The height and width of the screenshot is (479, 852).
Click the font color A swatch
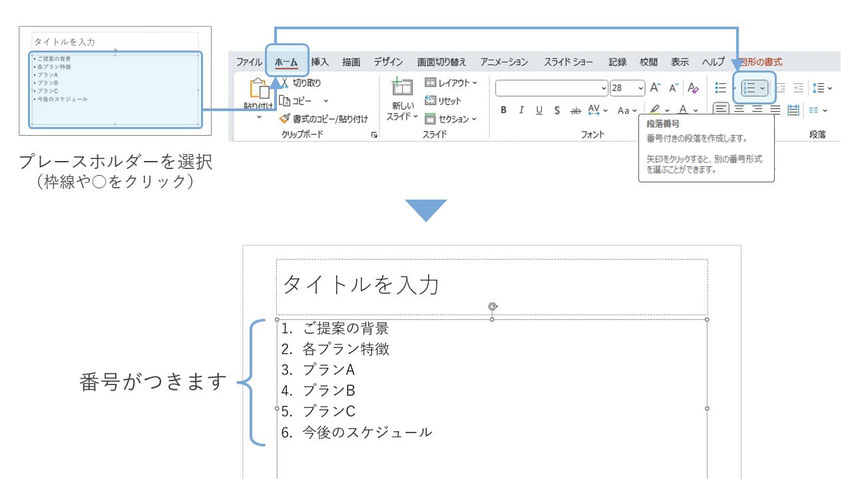pyautogui.click(x=683, y=110)
